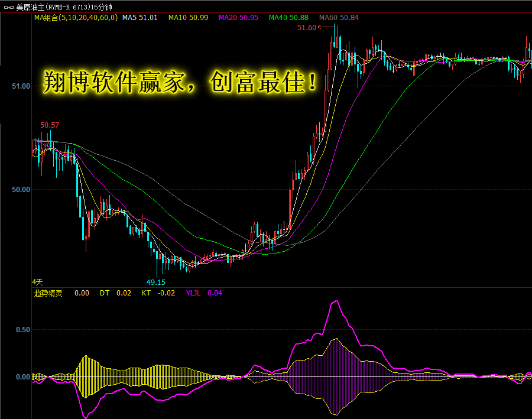Click the magenta YLJL line peak
Screen dimensions: 532x419
click(x=336, y=301)
